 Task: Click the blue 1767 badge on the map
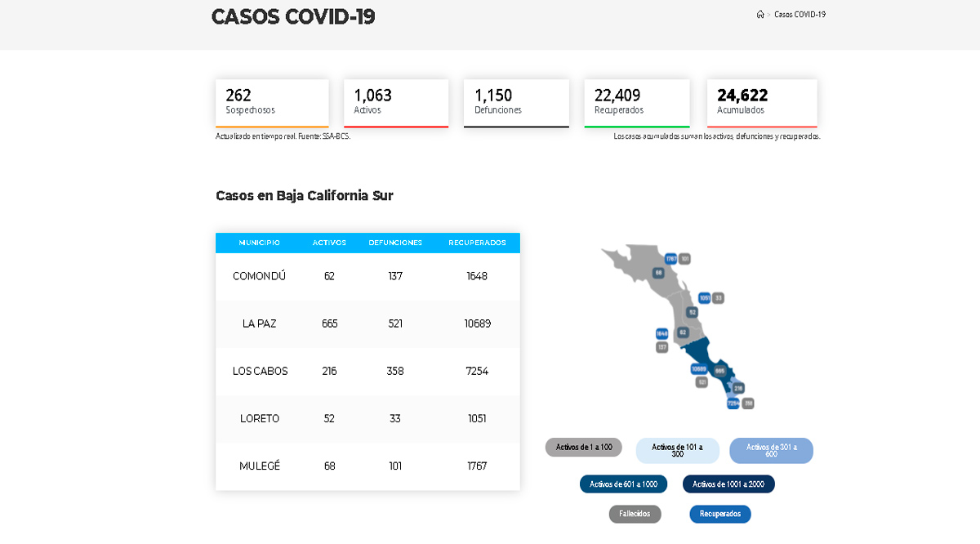coord(670,259)
